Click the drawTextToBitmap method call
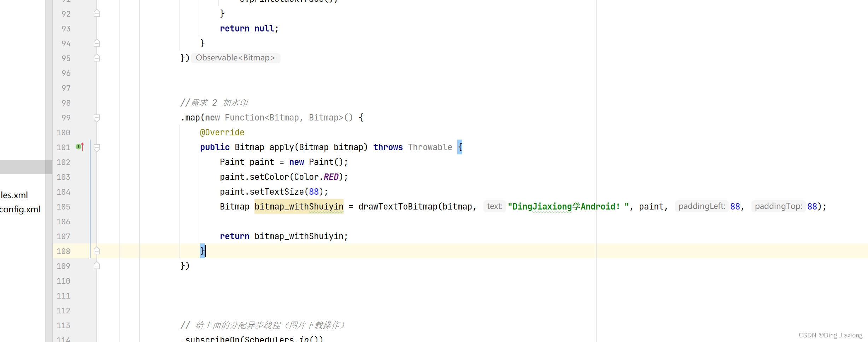Viewport: 868px width, 342px height. click(x=398, y=207)
